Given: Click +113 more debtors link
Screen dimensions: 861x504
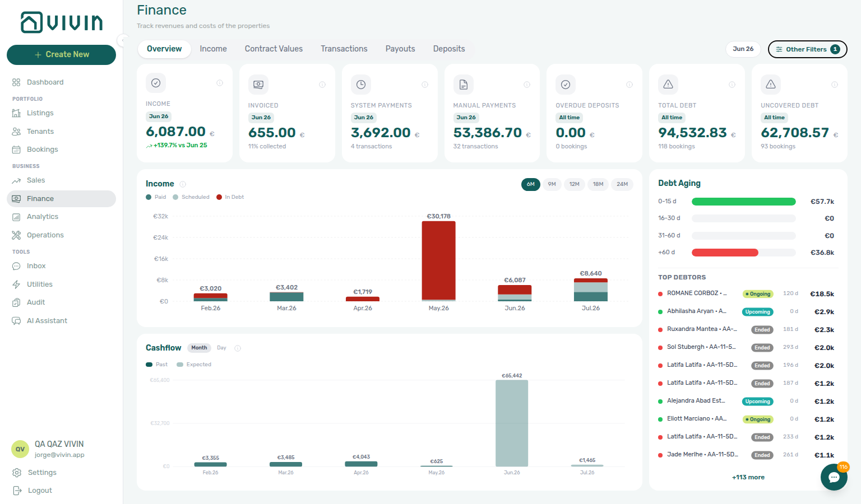Looking at the screenshot, I should [748, 478].
